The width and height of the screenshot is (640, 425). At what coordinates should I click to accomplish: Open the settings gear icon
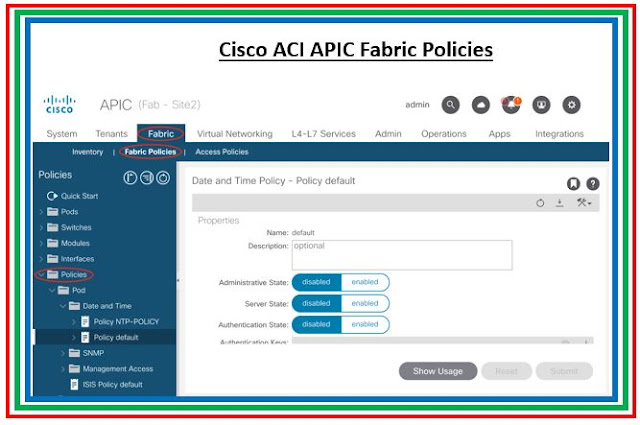(571, 105)
